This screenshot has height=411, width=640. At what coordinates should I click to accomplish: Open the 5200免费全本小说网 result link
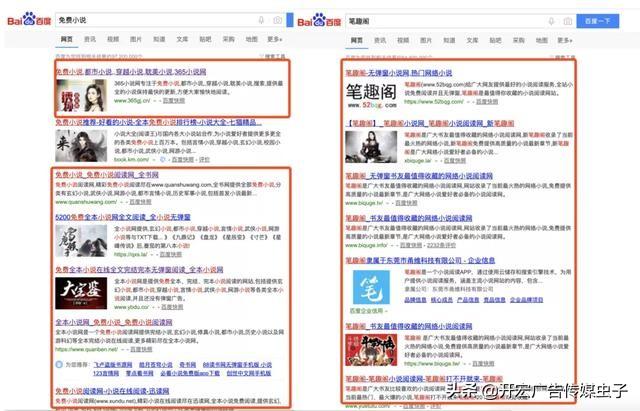(123, 217)
